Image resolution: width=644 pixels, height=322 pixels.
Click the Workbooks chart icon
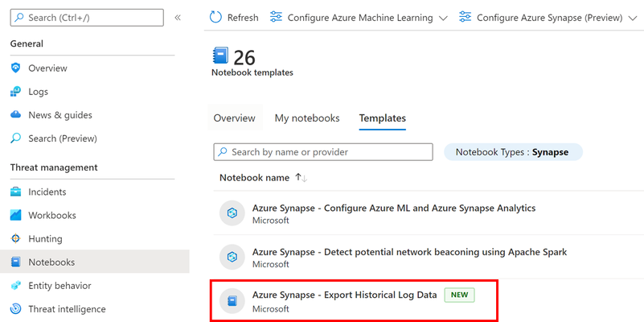click(15, 215)
